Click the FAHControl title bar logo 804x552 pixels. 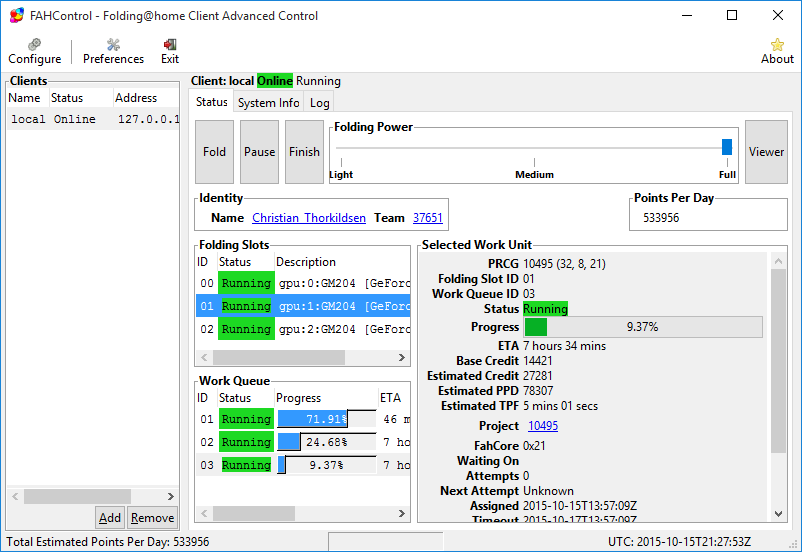[16, 15]
